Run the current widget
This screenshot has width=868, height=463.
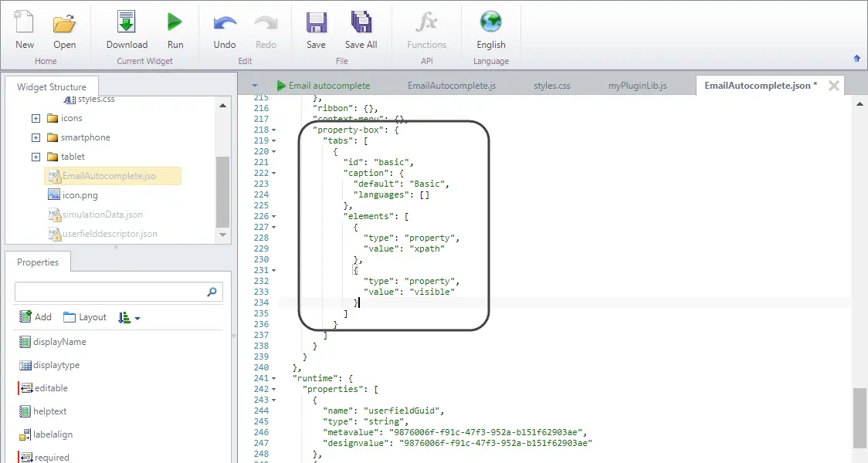pos(175,22)
